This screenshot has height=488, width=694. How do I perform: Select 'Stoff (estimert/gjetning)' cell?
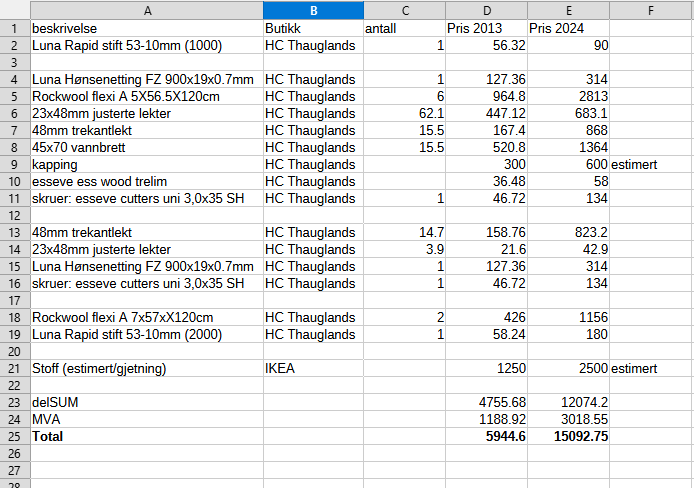tap(147, 368)
